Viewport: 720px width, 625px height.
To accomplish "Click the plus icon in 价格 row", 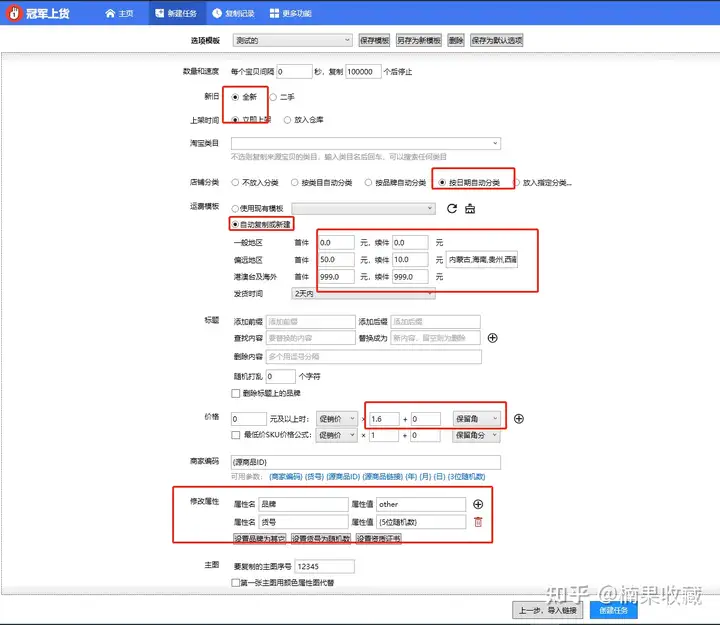I will click(x=518, y=419).
